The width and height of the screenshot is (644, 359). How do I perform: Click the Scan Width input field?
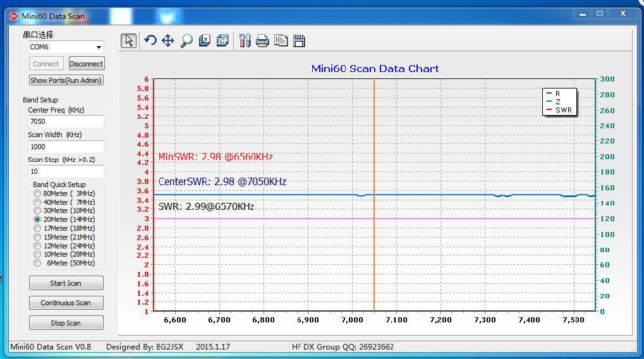click(x=66, y=147)
